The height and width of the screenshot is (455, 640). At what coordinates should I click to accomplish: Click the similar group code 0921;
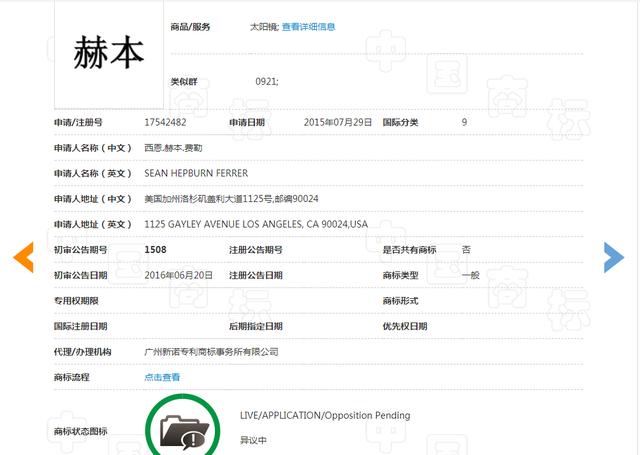[267, 82]
